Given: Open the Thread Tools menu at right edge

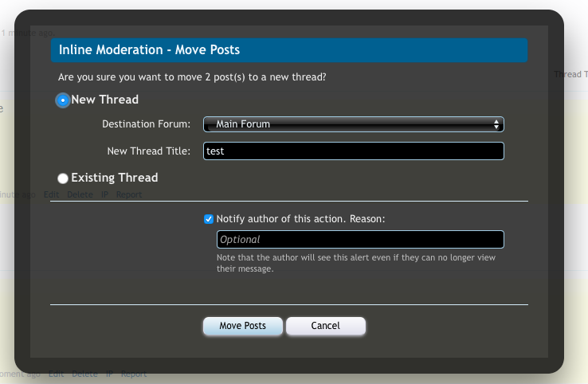Looking at the screenshot, I should [571, 74].
